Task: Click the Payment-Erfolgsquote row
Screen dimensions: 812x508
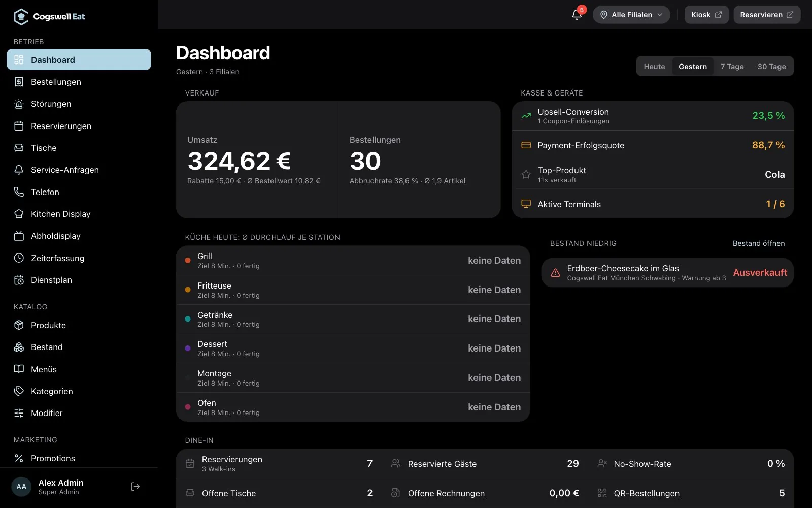Action: 653,145
